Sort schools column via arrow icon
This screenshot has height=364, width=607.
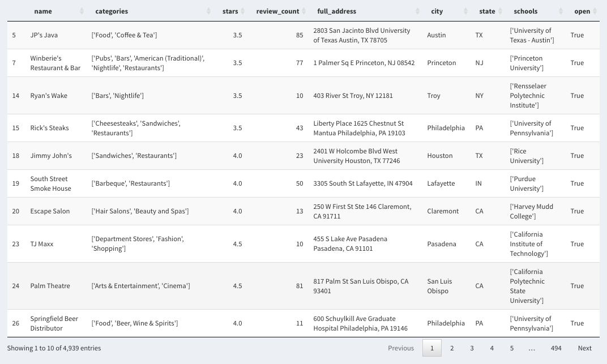(561, 11)
